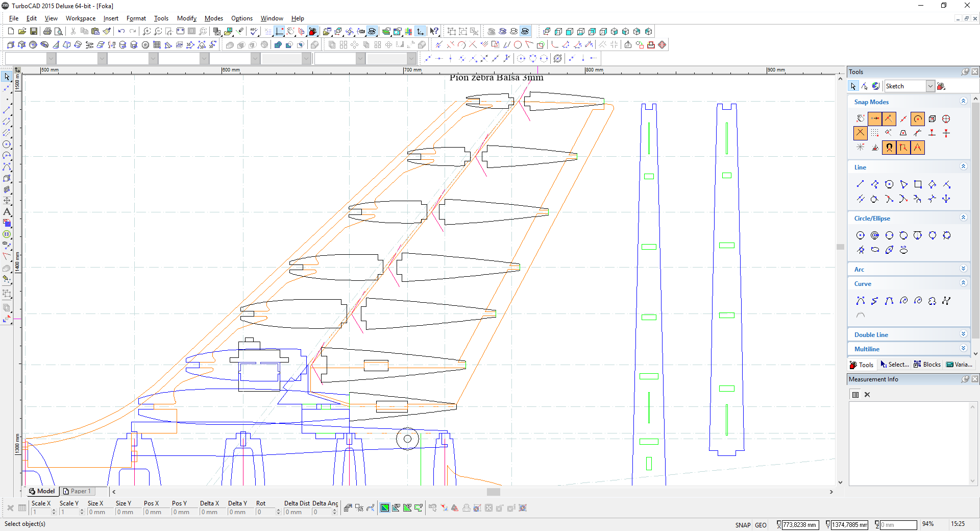The width and height of the screenshot is (980, 531).
Task: Toggle the Grid snap mode
Action: (875, 133)
